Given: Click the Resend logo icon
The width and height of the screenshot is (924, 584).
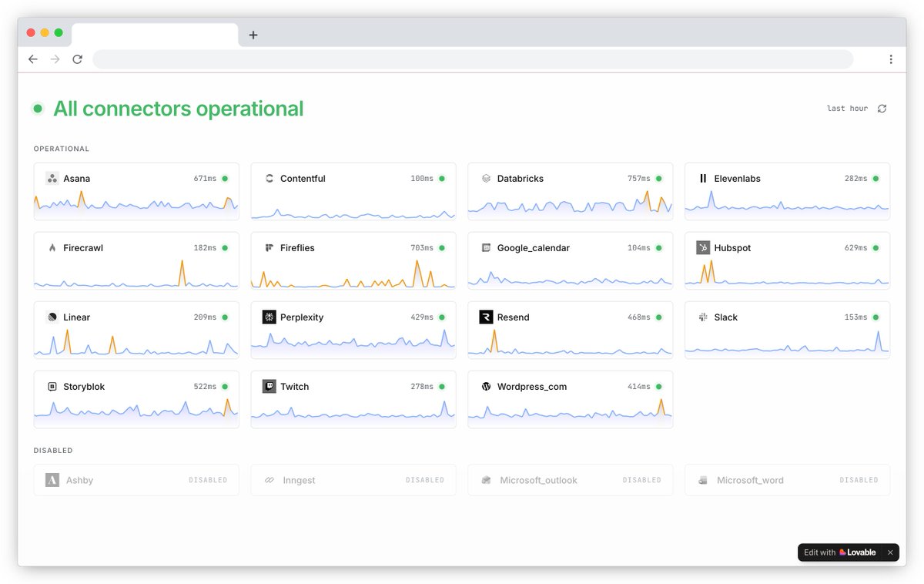Looking at the screenshot, I should (x=487, y=317).
